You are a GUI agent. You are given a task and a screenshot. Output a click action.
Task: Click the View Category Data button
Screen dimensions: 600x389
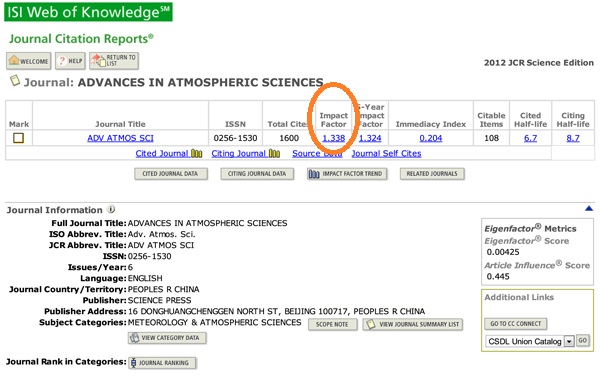coord(167,338)
